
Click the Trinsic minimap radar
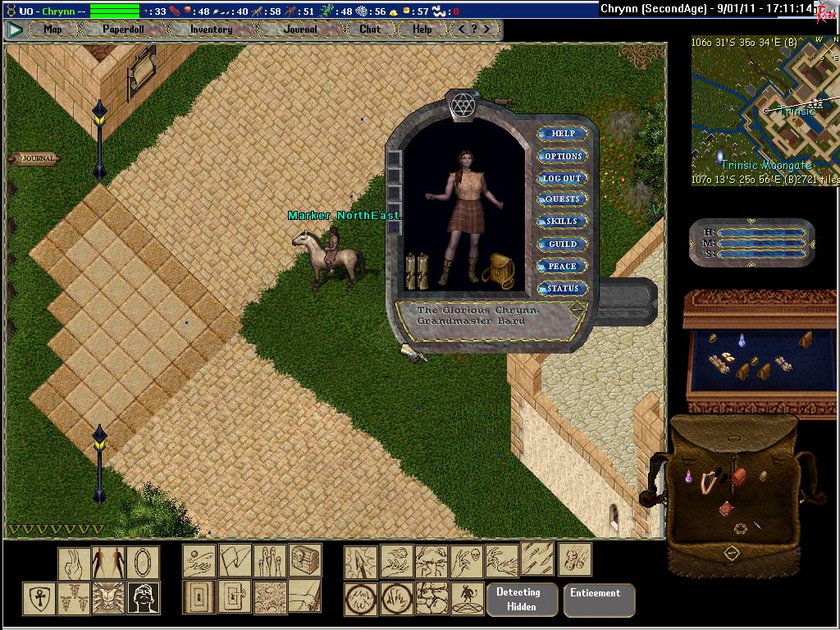[x=763, y=111]
